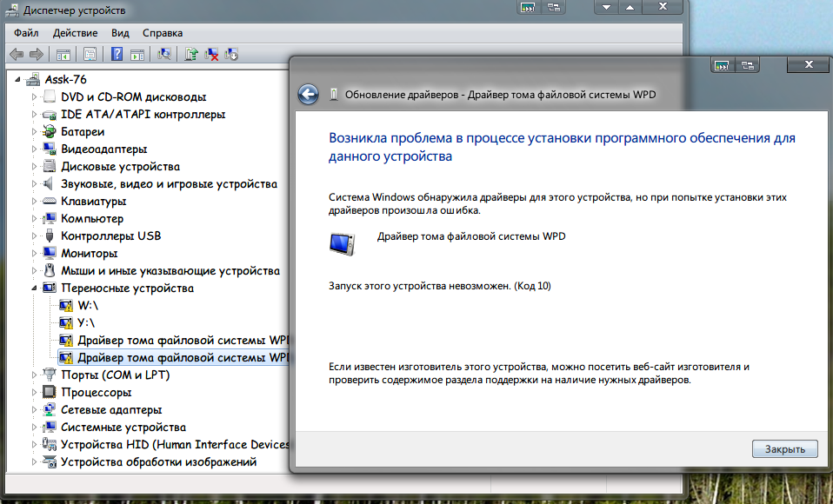This screenshot has width=833, height=504.
Task: Click the Disable device toolbar icon
Action: tap(230, 55)
